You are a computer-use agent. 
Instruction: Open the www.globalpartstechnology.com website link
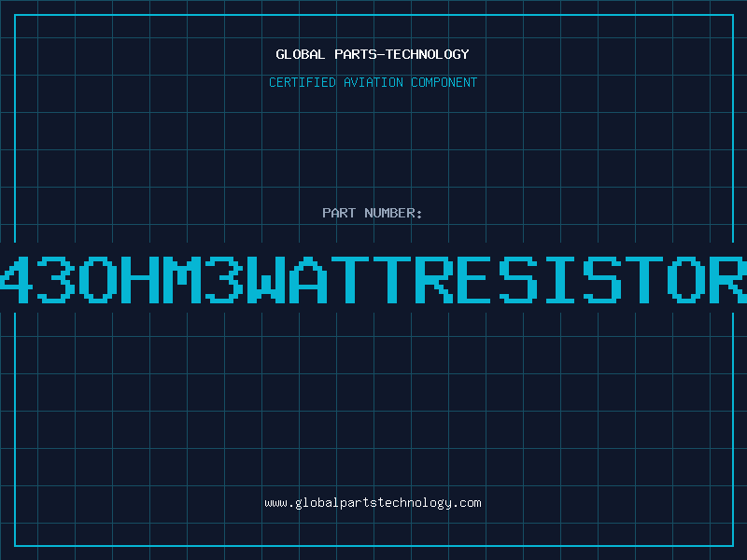(373, 503)
